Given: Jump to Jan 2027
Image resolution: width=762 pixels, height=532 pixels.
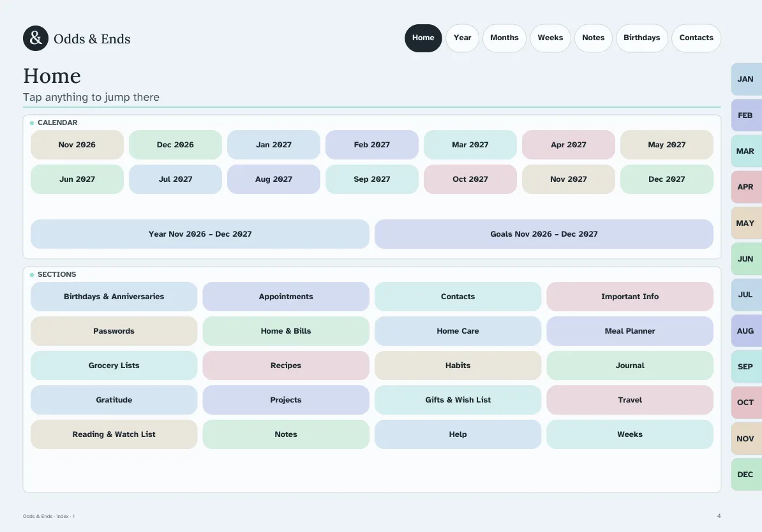Looking at the screenshot, I should pos(274,145).
